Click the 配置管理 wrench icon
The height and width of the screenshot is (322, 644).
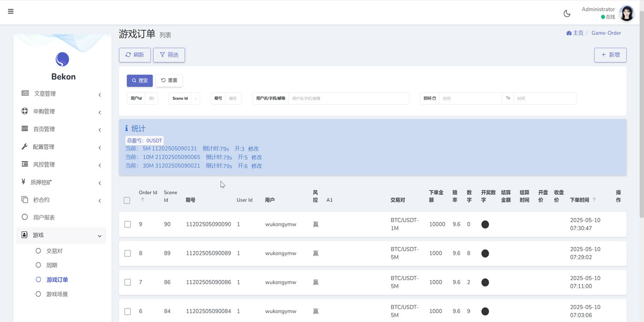coord(25,147)
